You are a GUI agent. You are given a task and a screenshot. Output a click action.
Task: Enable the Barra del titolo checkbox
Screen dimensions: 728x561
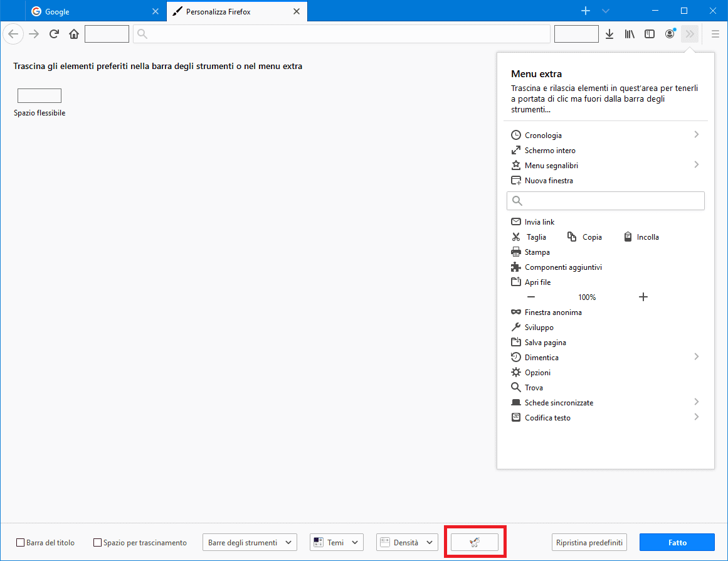click(x=21, y=543)
